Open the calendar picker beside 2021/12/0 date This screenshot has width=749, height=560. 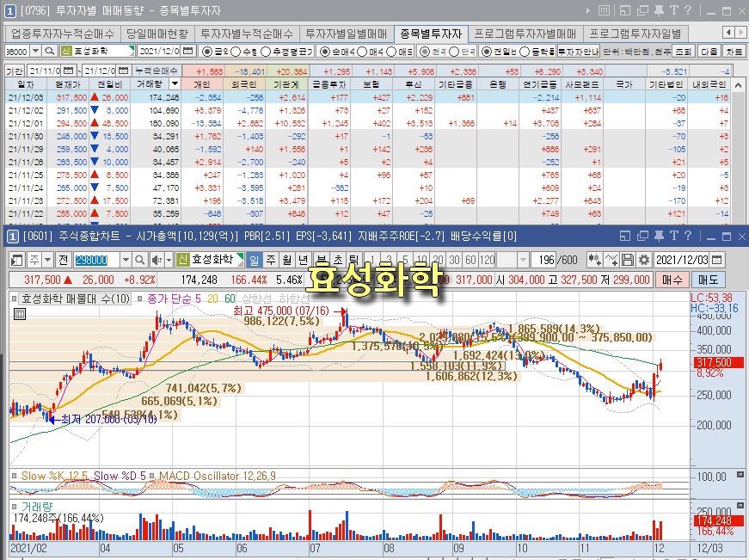click(x=188, y=51)
